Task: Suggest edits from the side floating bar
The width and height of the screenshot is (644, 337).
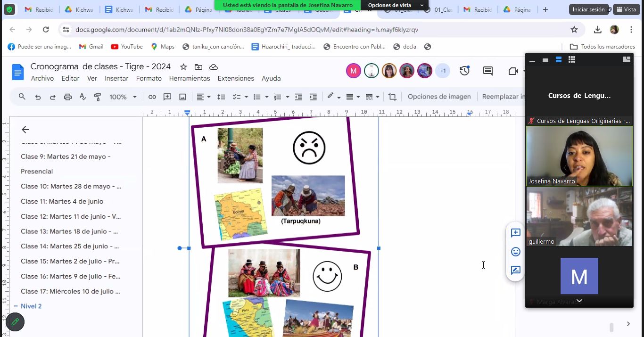Action: (x=516, y=270)
